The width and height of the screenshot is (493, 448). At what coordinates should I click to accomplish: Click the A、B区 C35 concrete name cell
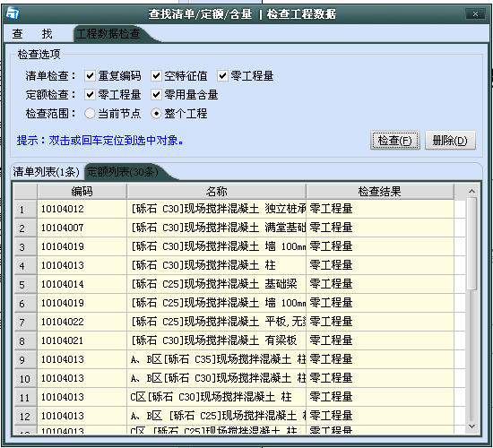[x=217, y=359]
